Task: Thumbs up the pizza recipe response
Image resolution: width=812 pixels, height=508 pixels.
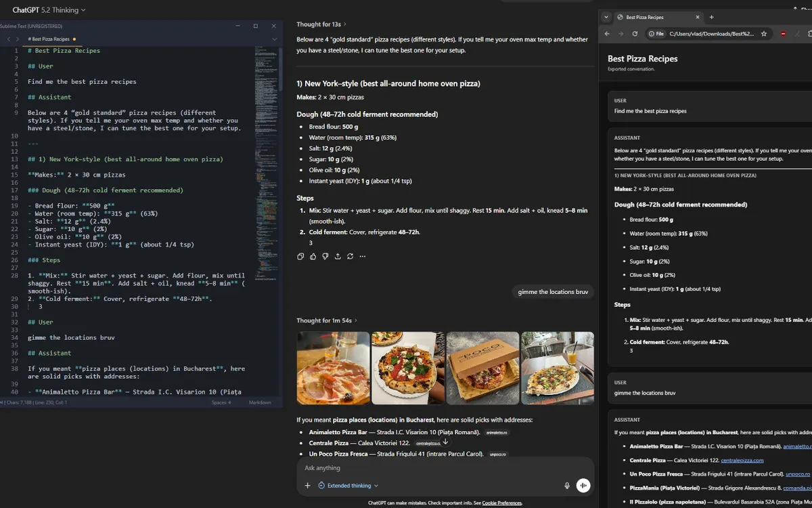Action: click(313, 257)
